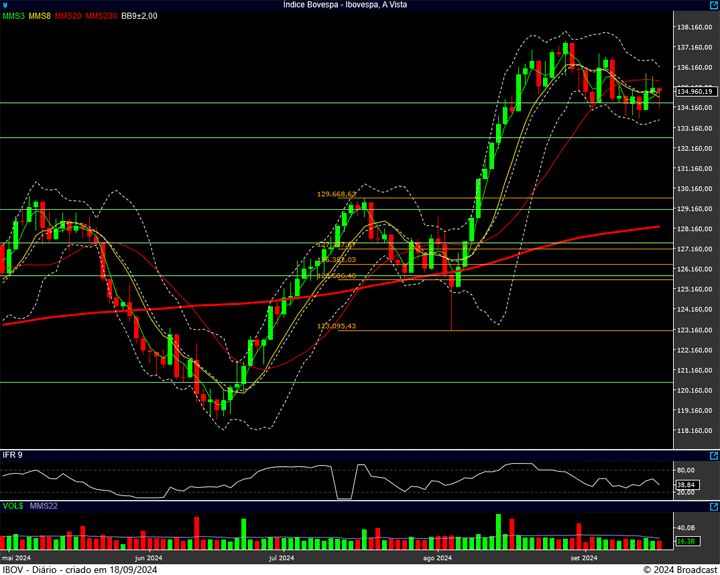The width and height of the screenshot is (720, 575).
Task: Click the IFR value box 38,84
Action: point(686,483)
